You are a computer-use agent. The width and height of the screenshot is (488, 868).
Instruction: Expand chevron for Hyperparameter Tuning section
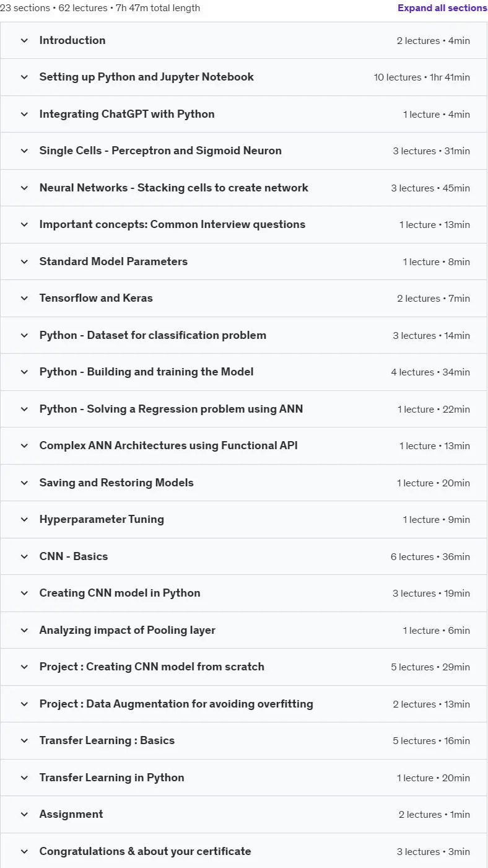25,519
